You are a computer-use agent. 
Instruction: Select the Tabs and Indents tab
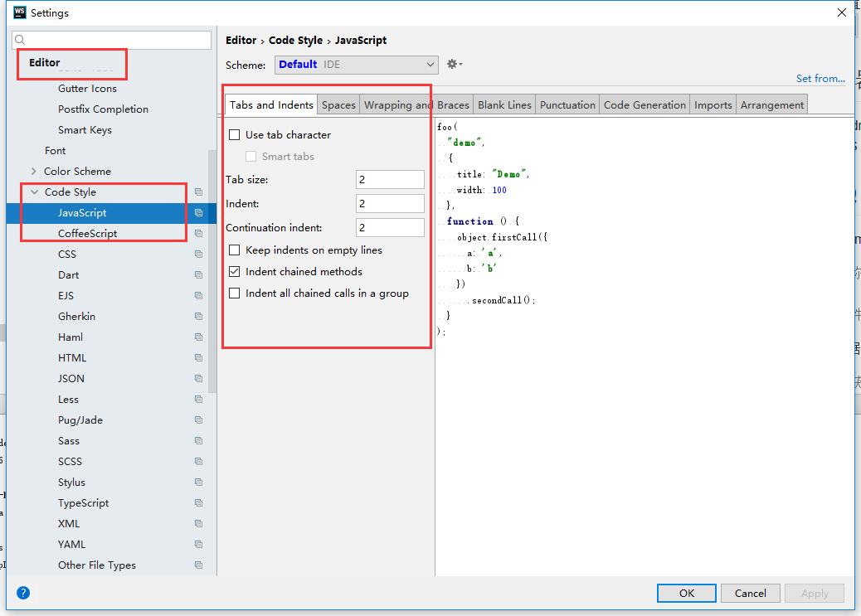click(271, 104)
